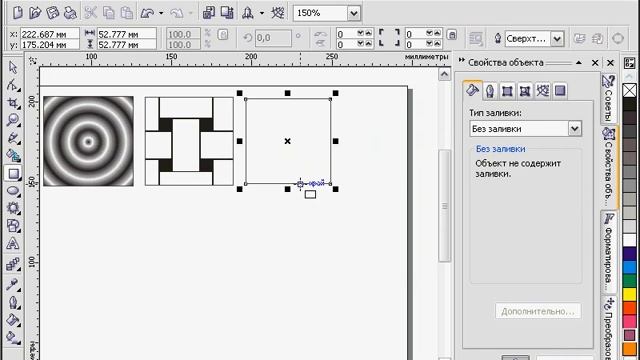Switch to the Detail properties tab
640x360 pixels.
(525, 91)
